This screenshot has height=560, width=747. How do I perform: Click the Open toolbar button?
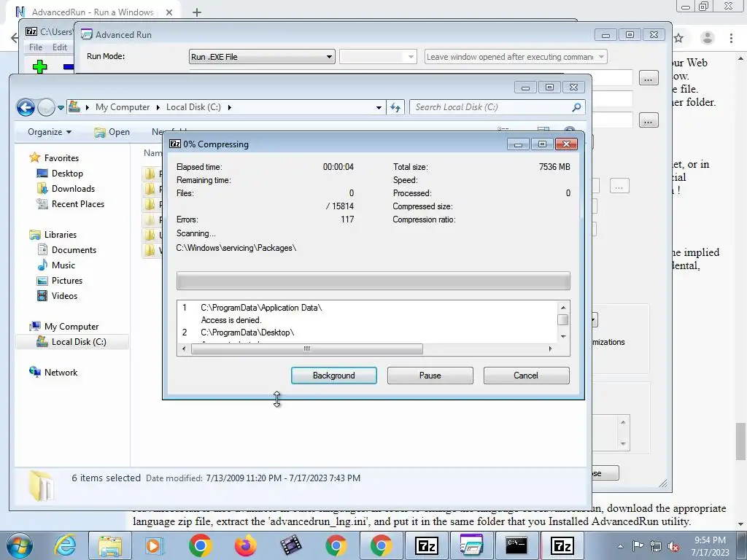(x=112, y=132)
